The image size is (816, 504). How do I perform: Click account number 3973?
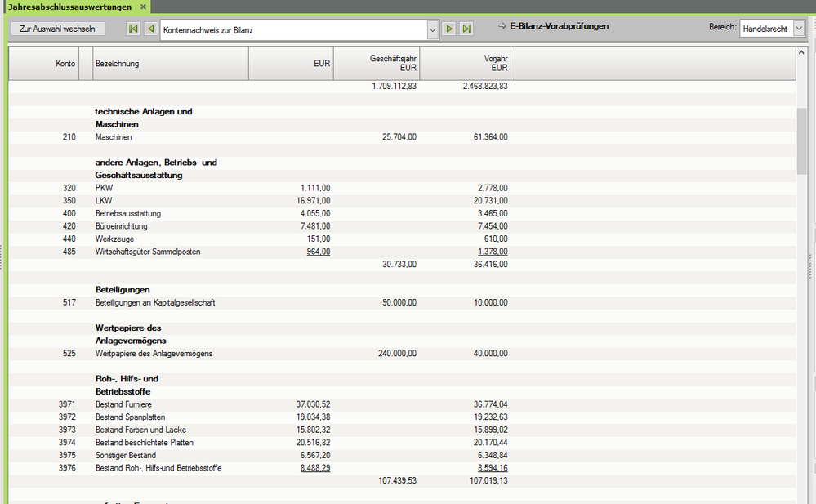coord(67,430)
